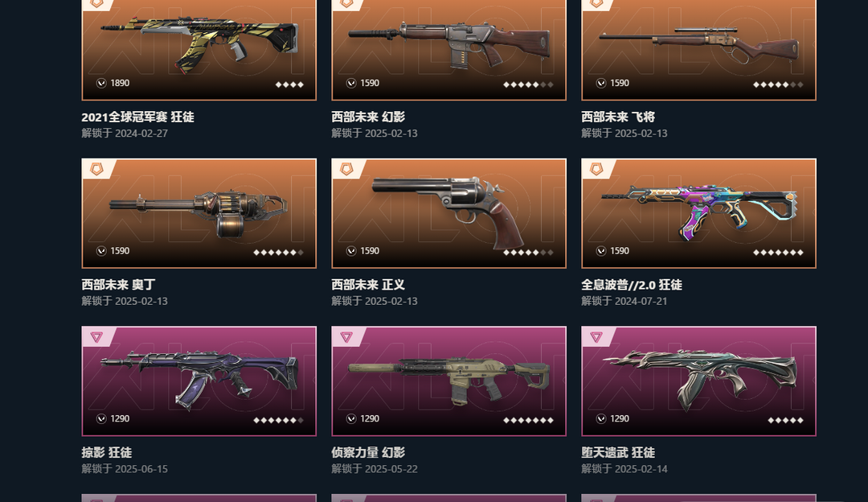Click the 全息波普//2.0 狂徒 title
868x502 pixels.
pos(632,285)
